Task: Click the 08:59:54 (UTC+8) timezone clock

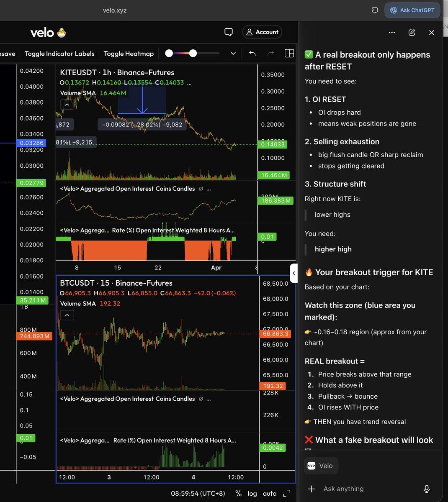Action: pyautogui.click(x=198, y=494)
